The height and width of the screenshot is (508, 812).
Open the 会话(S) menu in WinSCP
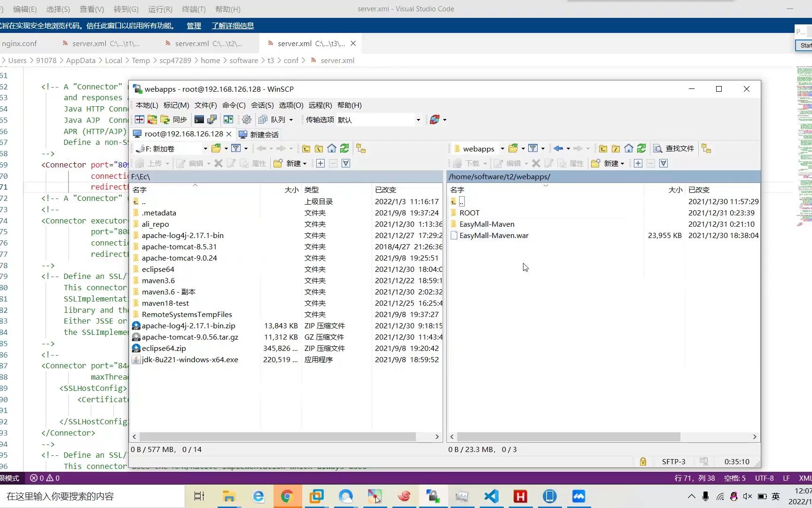click(262, 105)
